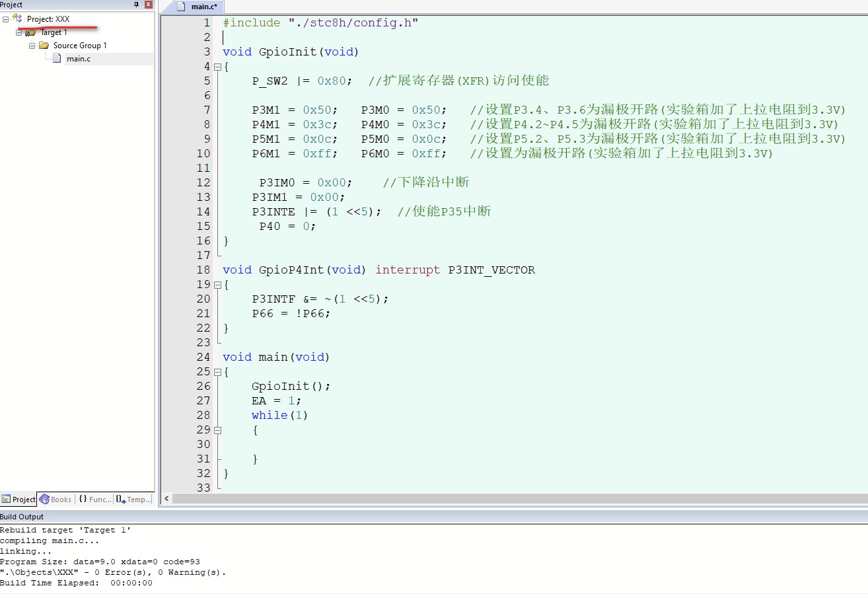Image resolution: width=868 pixels, height=594 pixels.
Task: Close the Project panel with the red X
Action: (148, 5)
